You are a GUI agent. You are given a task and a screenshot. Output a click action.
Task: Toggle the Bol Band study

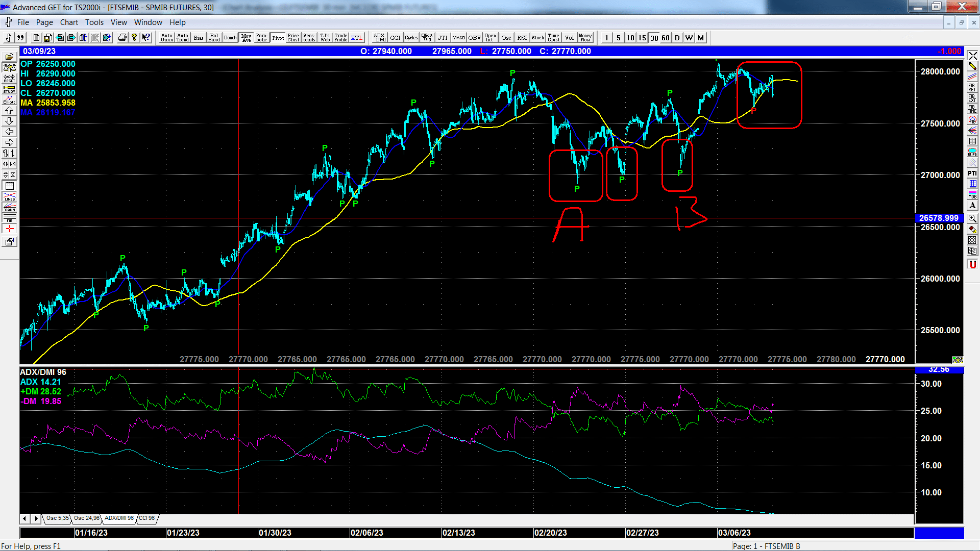click(x=214, y=38)
